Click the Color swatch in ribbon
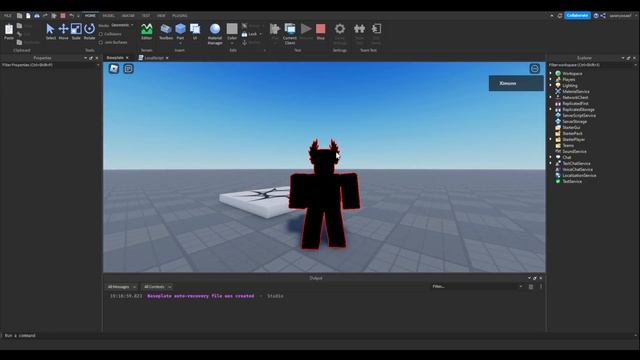This screenshot has height=360, width=640. pyautogui.click(x=232, y=29)
